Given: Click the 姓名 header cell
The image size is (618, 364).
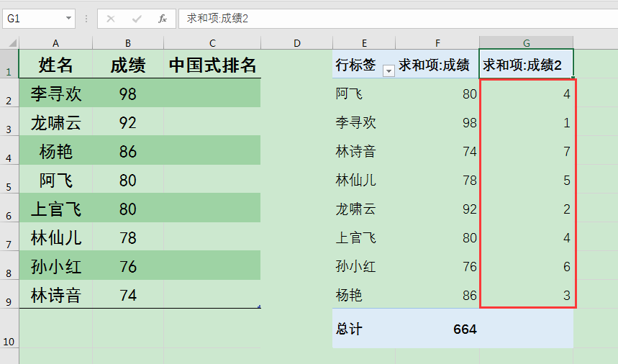Looking at the screenshot, I should click(x=55, y=64).
